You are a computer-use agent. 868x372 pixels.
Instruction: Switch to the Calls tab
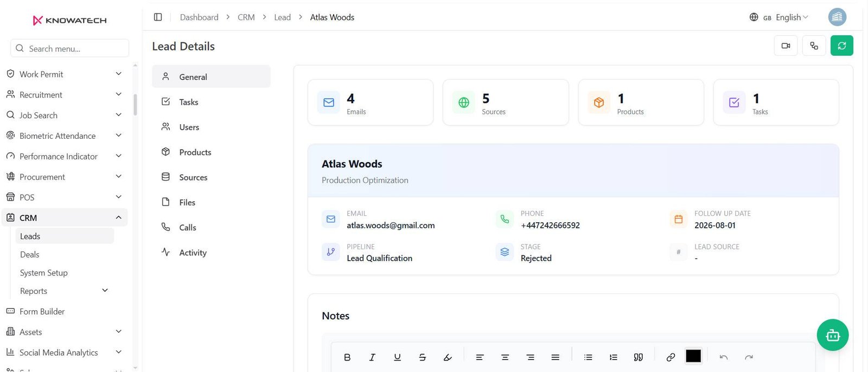pos(211,228)
